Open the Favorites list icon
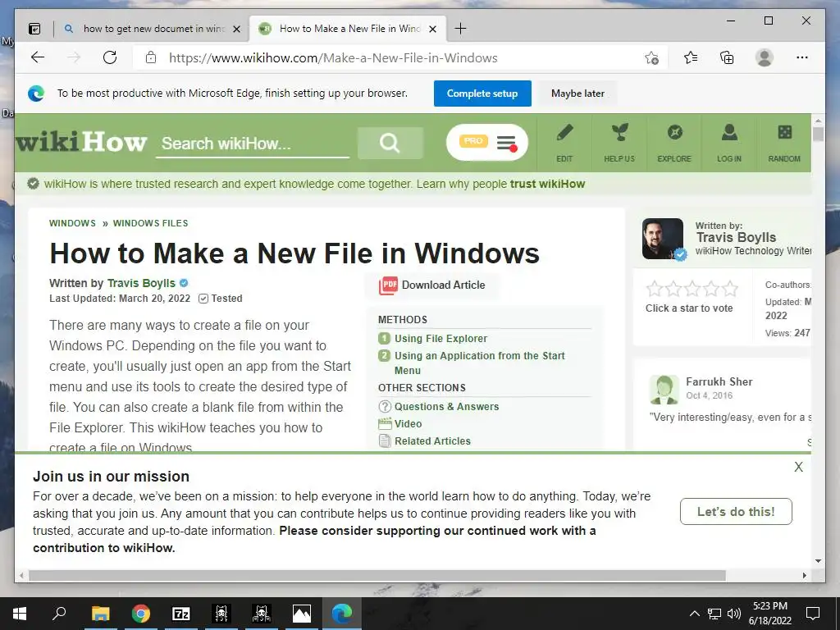 pos(691,57)
